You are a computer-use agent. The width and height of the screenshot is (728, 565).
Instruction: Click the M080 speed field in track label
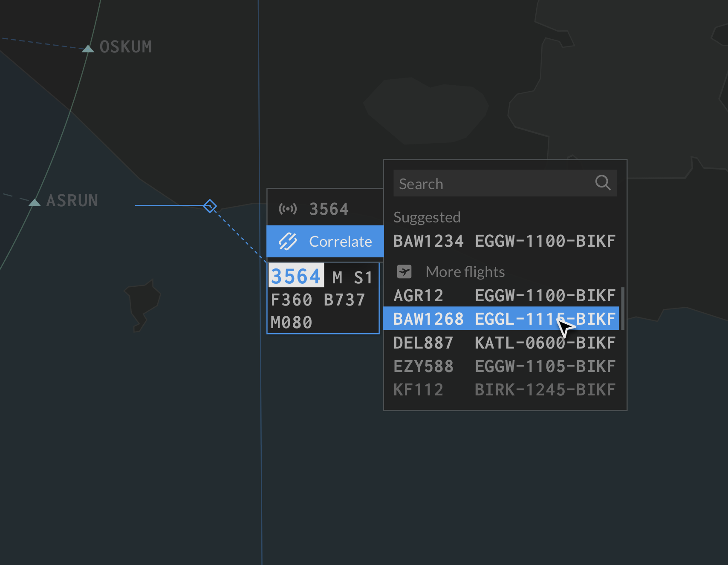[x=292, y=323]
